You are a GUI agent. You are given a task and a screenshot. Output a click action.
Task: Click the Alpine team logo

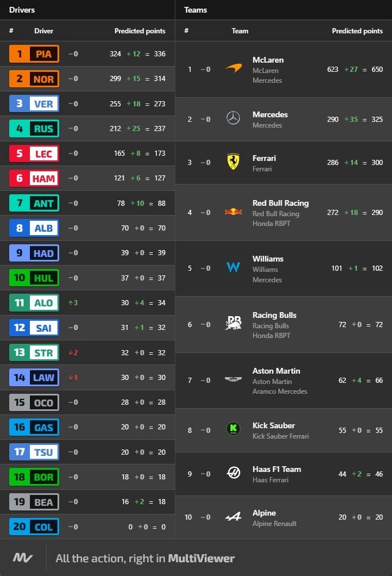233,517
